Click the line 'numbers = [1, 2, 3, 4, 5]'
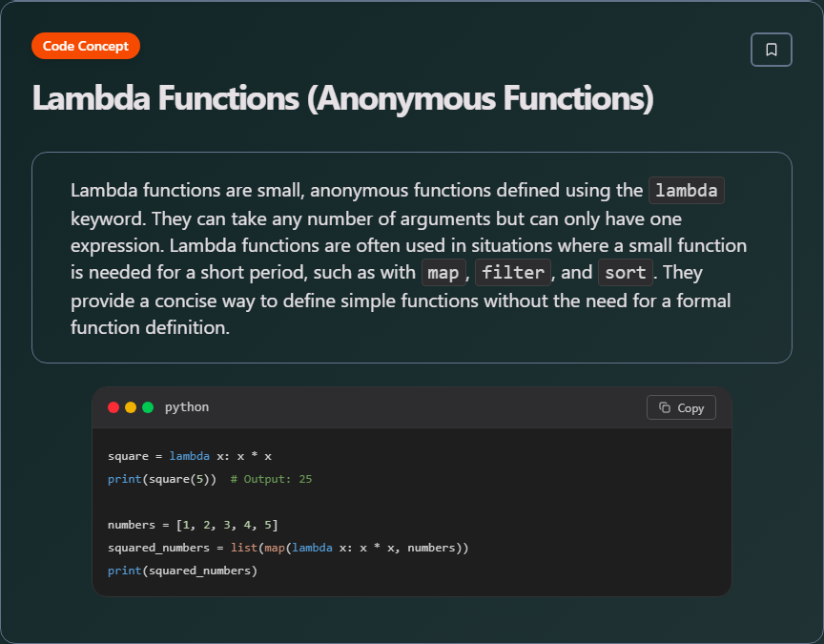824x644 pixels. [193, 525]
